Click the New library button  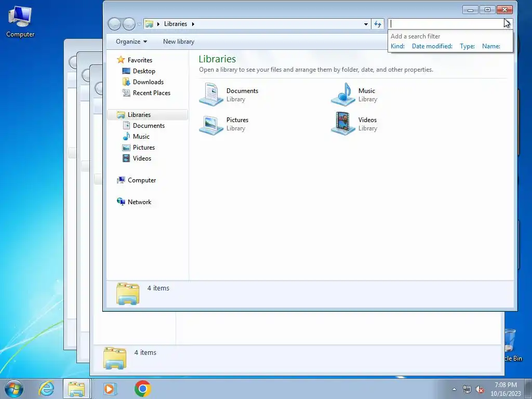coord(179,42)
